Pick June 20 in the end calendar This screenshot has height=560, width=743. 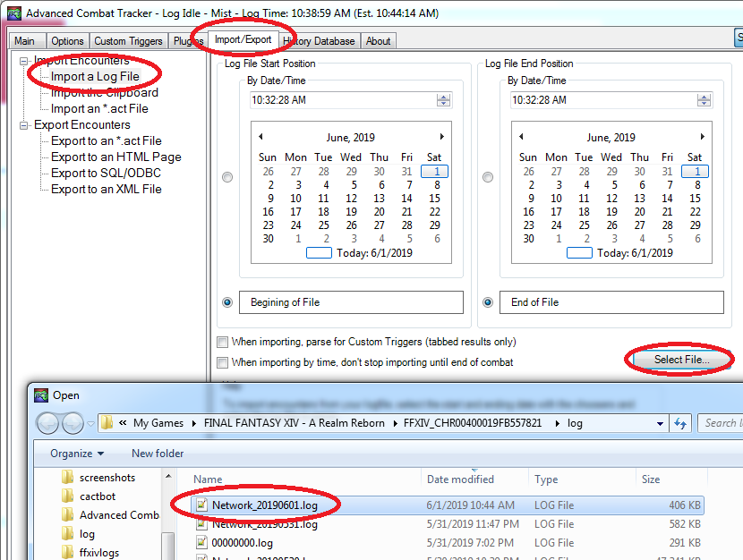coord(640,212)
